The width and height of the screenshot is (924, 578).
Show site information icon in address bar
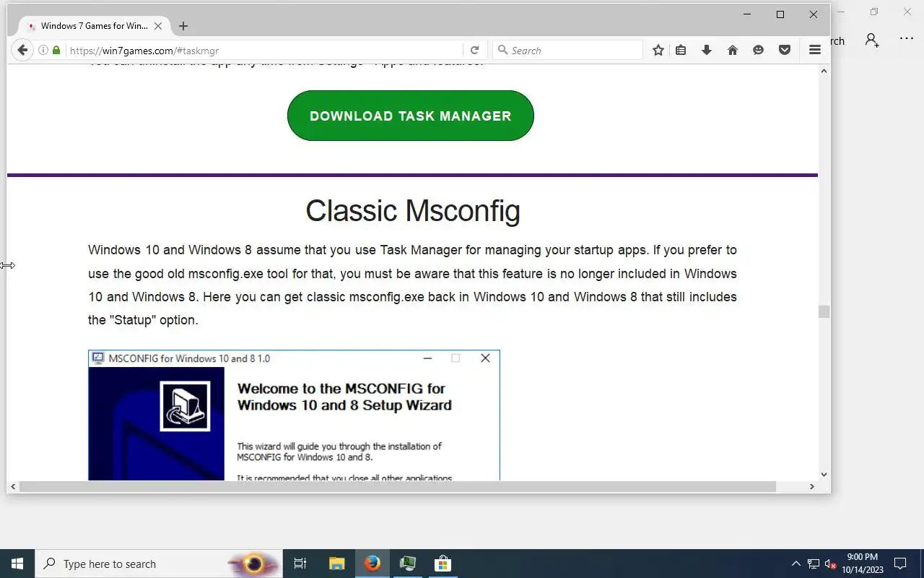(43, 51)
